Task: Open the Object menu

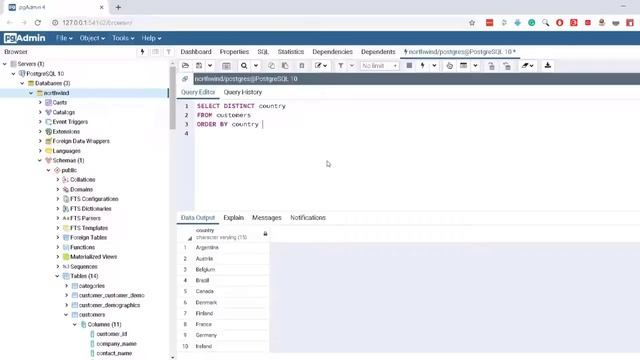Action: [92, 38]
